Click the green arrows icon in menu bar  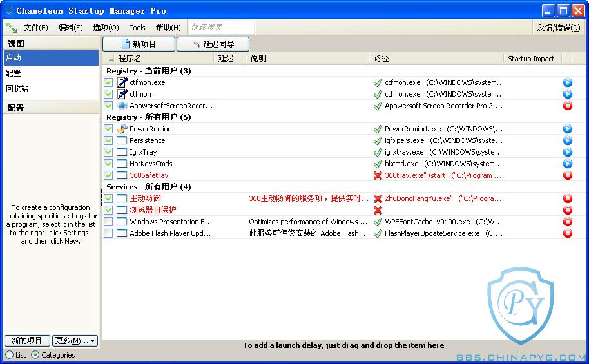pos(11,28)
